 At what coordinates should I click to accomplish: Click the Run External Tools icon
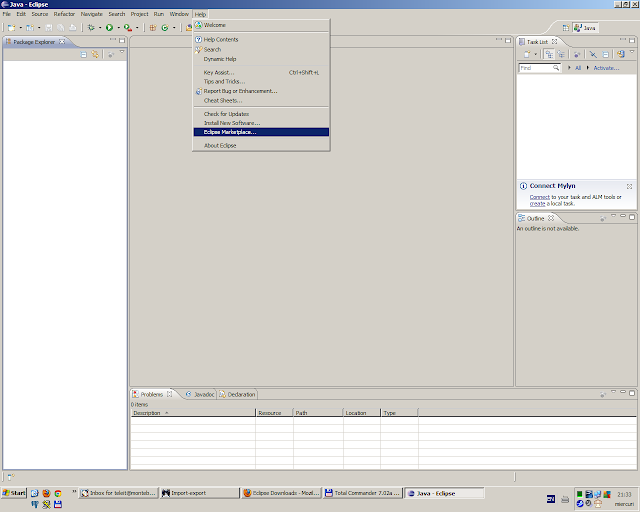pos(128,28)
